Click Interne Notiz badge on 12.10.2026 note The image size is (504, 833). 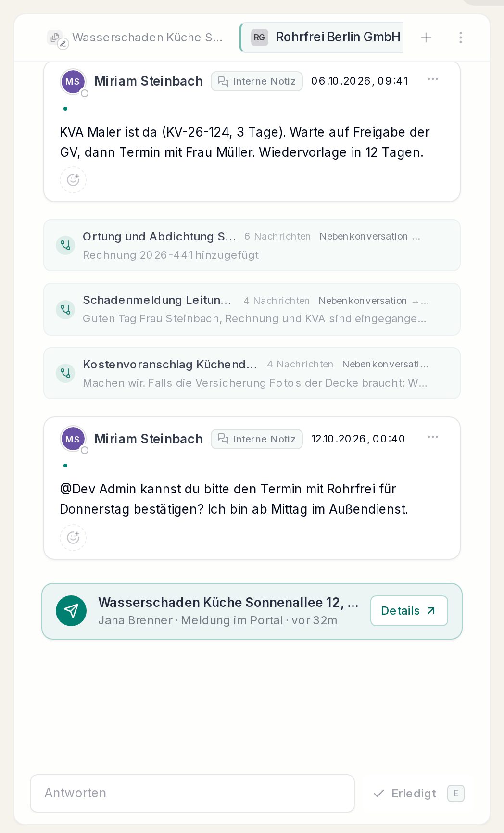point(257,439)
